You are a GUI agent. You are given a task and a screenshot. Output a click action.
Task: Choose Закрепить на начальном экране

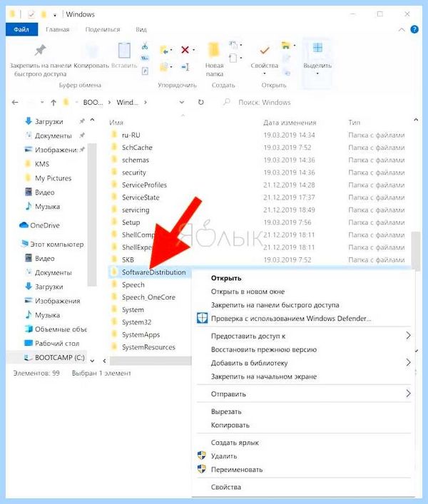click(x=264, y=376)
